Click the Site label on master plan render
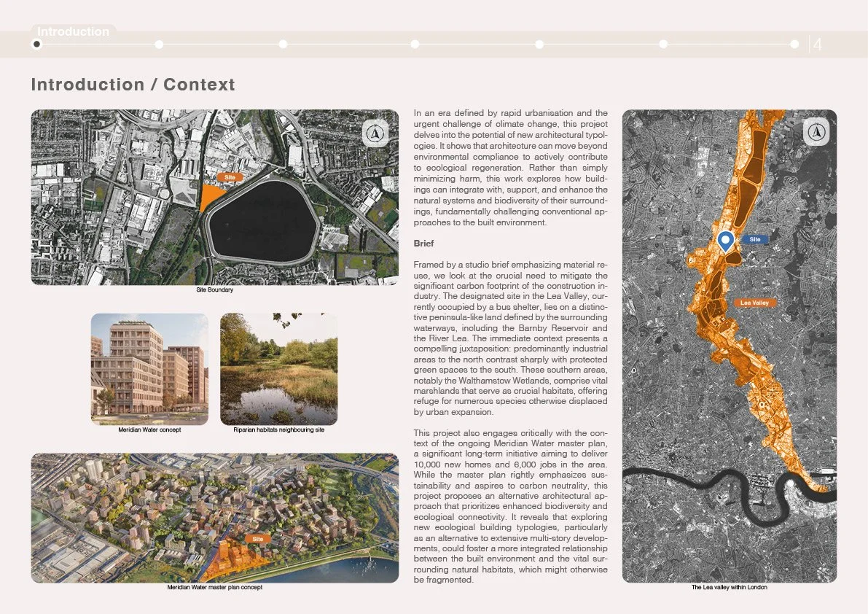 tap(257, 539)
